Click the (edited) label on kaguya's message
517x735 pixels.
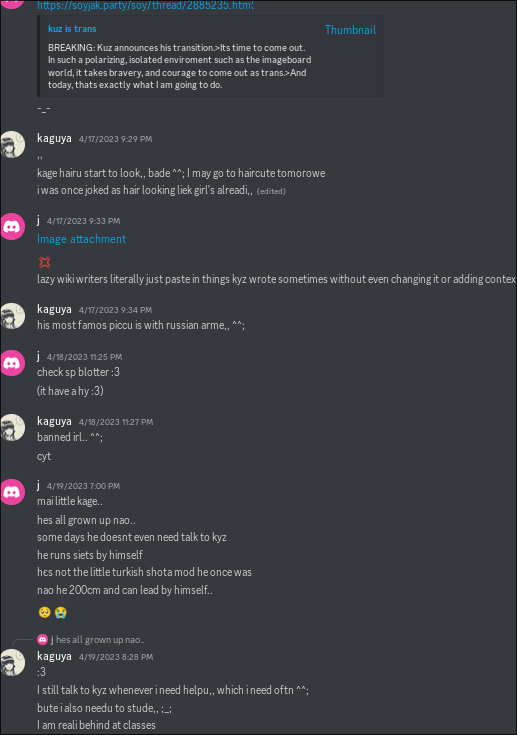pos(271,191)
